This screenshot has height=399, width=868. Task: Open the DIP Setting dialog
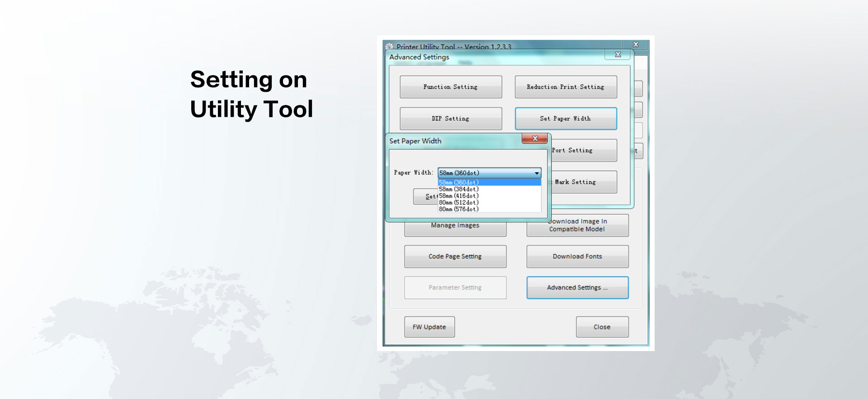point(450,119)
